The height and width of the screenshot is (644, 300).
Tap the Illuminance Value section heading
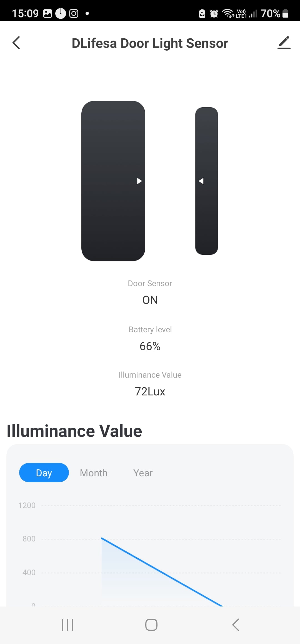74,431
